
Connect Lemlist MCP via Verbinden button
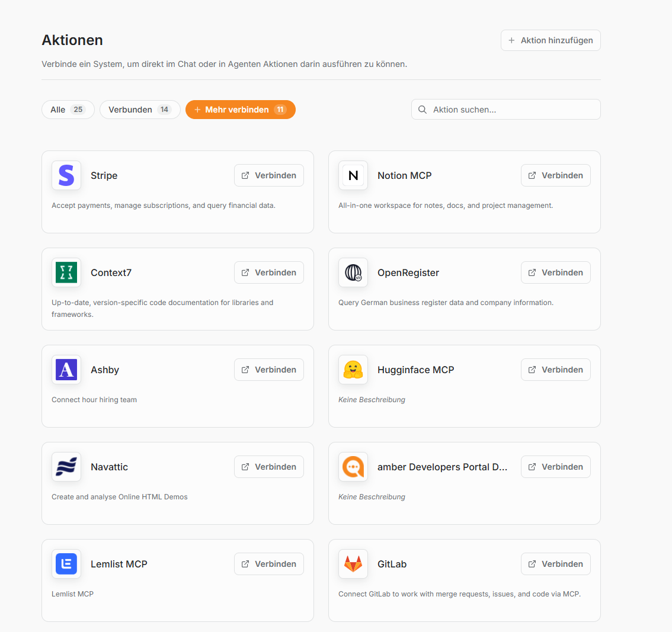[268, 564]
